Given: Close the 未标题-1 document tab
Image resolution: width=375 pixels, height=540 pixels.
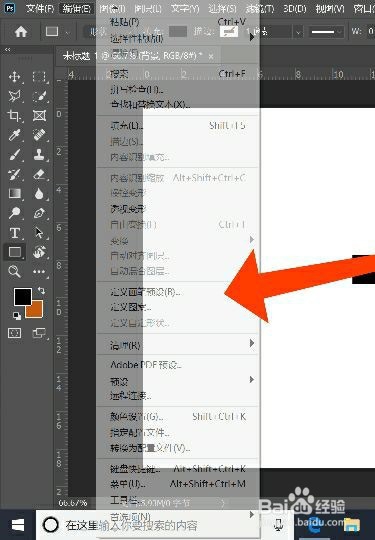Looking at the screenshot, I should (x=211, y=56).
